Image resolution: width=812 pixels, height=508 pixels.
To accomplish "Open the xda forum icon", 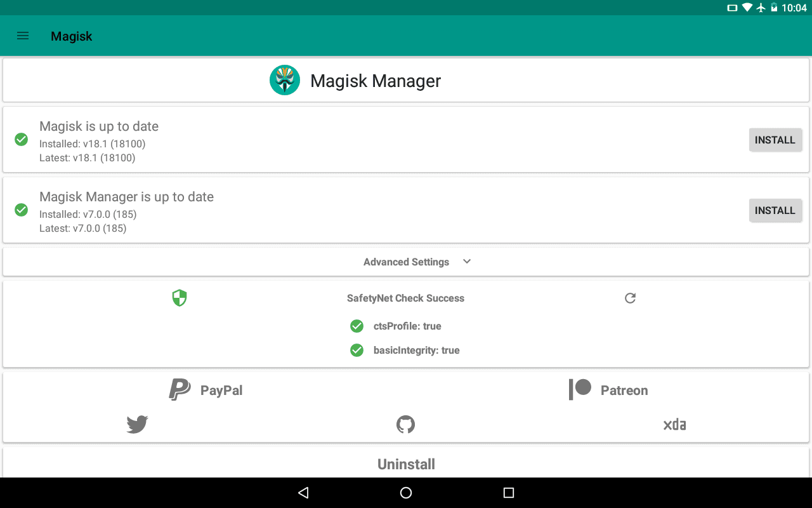I will point(674,424).
